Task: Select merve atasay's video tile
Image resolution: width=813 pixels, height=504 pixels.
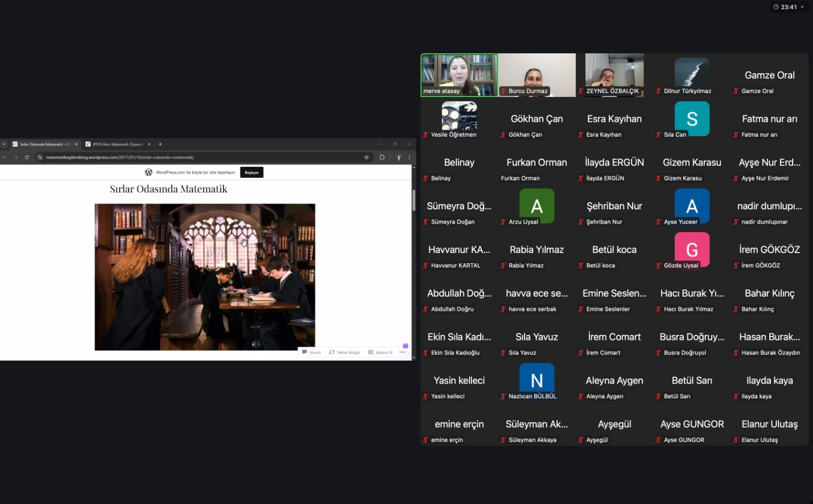Action: [x=459, y=75]
